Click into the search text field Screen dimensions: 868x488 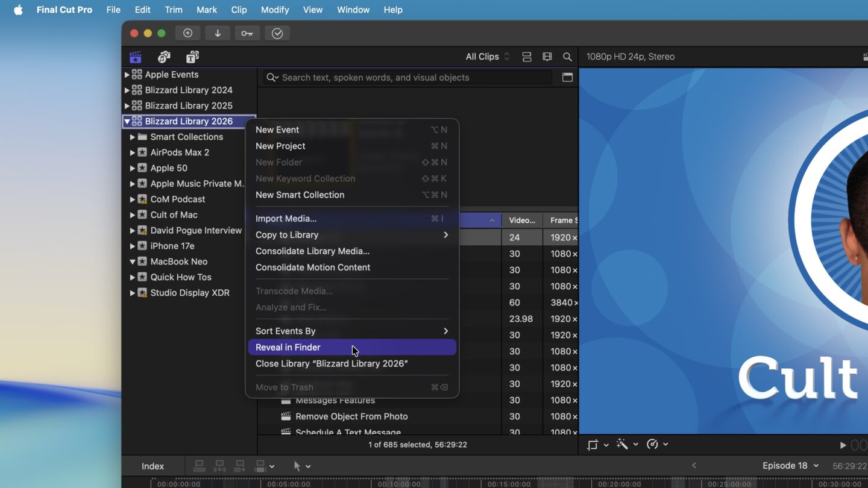point(407,77)
